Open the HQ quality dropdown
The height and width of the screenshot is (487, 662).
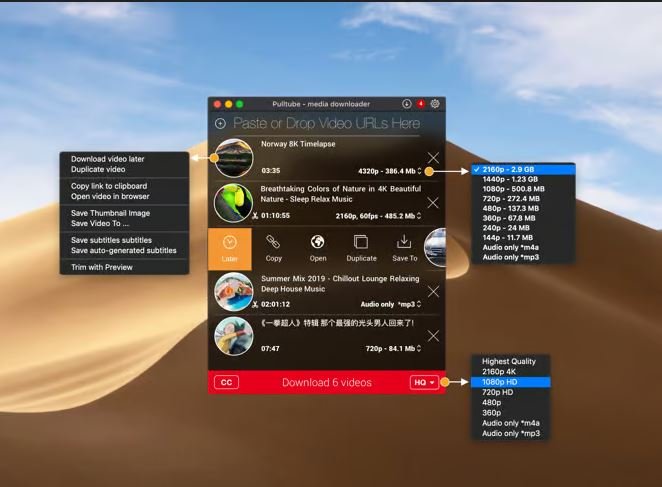click(424, 382)
